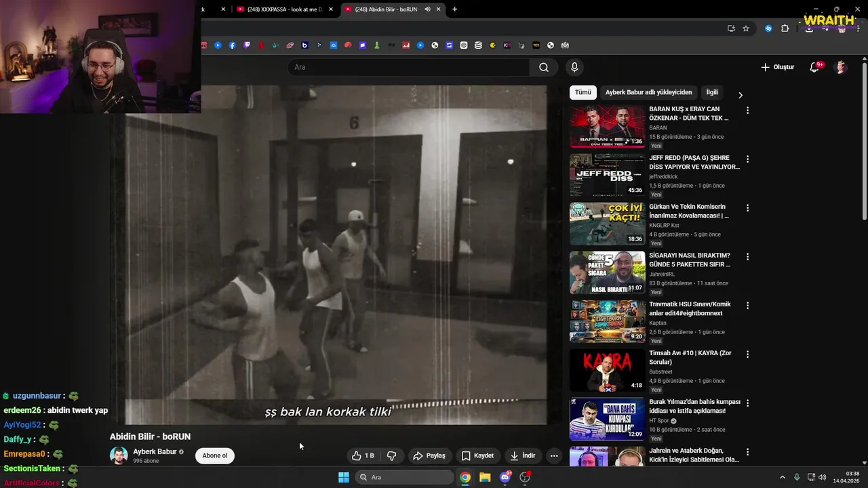The height and width of the screenshot is (488, 868).
Task: Open options menu for JEFF REDD video
Action: coord(747,159)
